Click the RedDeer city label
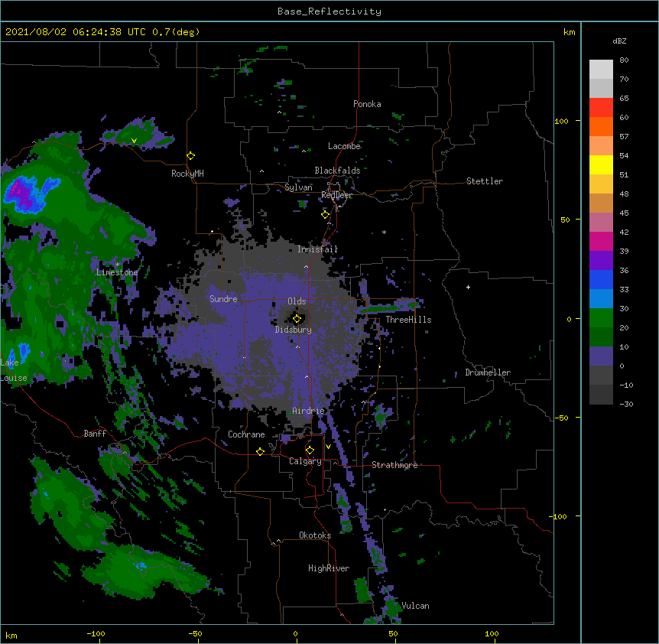This screenshot has width=659, height=644. (x=336, y=195)
